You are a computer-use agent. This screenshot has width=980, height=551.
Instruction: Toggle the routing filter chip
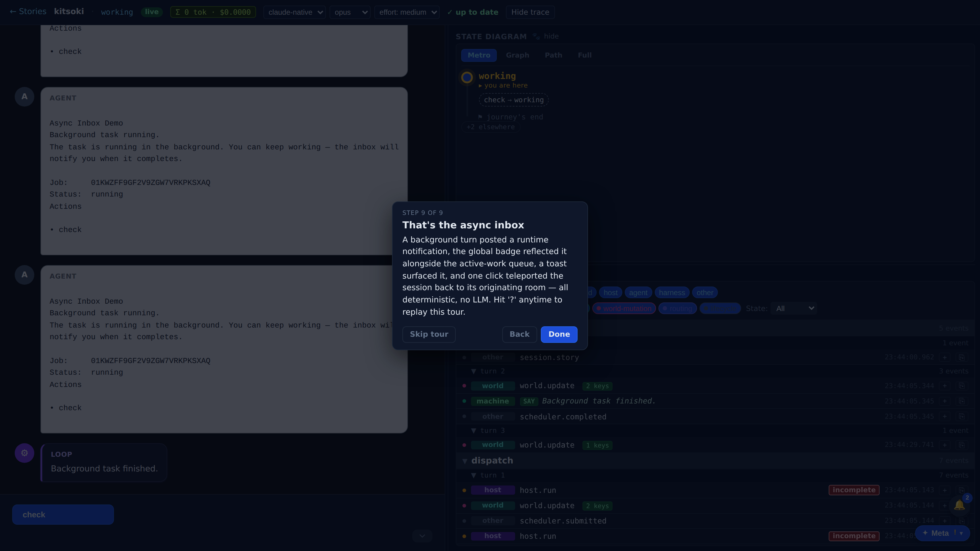(x=677, y=308)
